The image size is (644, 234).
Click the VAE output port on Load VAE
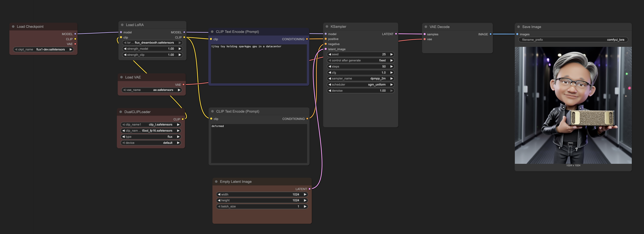pyautogui.click(x=184, y=85)
